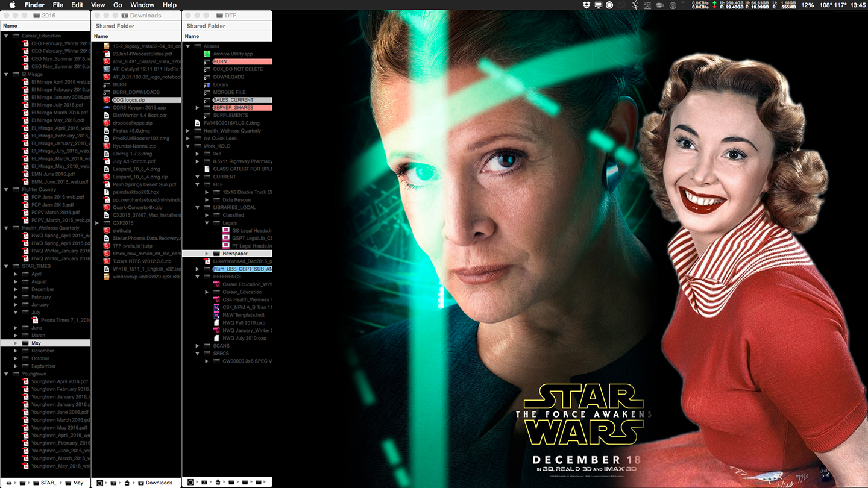Click the Dropbox menu bar icon
868x488 pixels.
587,5
